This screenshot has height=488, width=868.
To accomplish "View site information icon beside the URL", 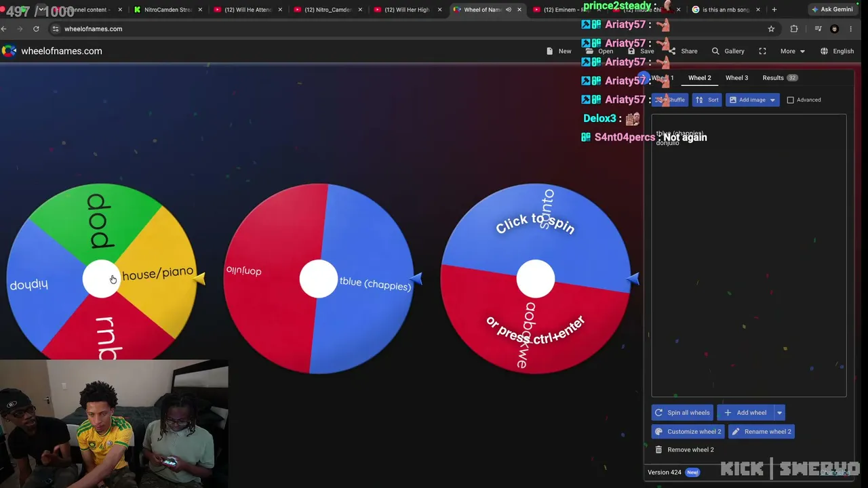I will click(56, 29).
